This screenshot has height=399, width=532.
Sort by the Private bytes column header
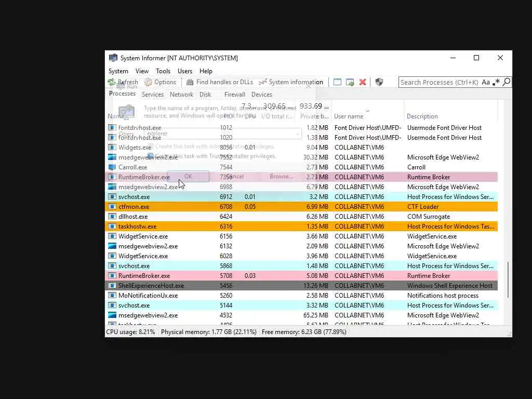pyautogui.click(x=314, y=116)
